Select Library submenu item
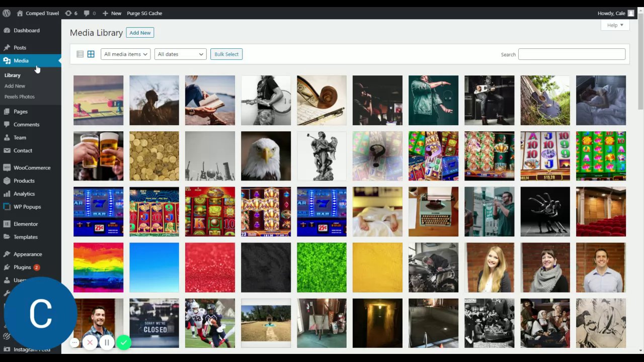 point(13,75)
